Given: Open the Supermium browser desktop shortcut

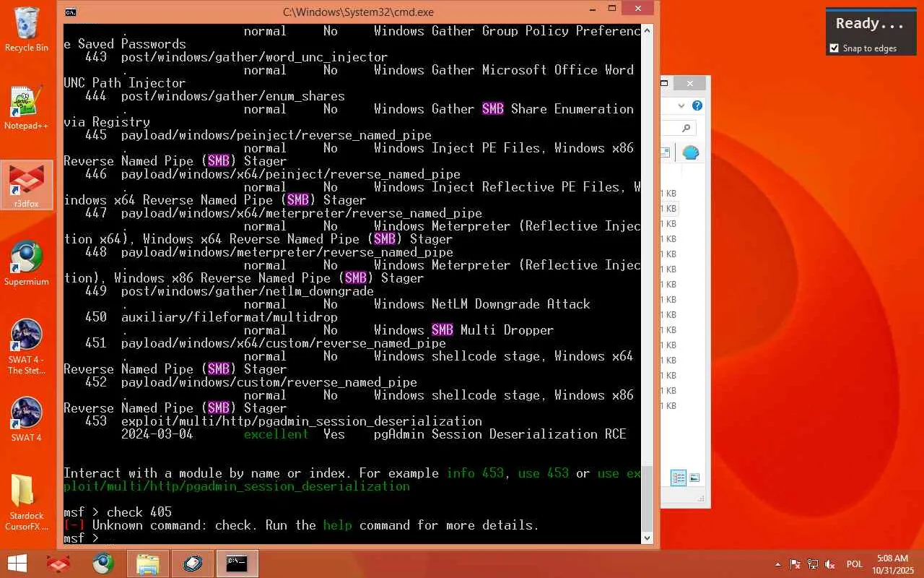Looking at the screenshot, I should (x=27, y=264).
